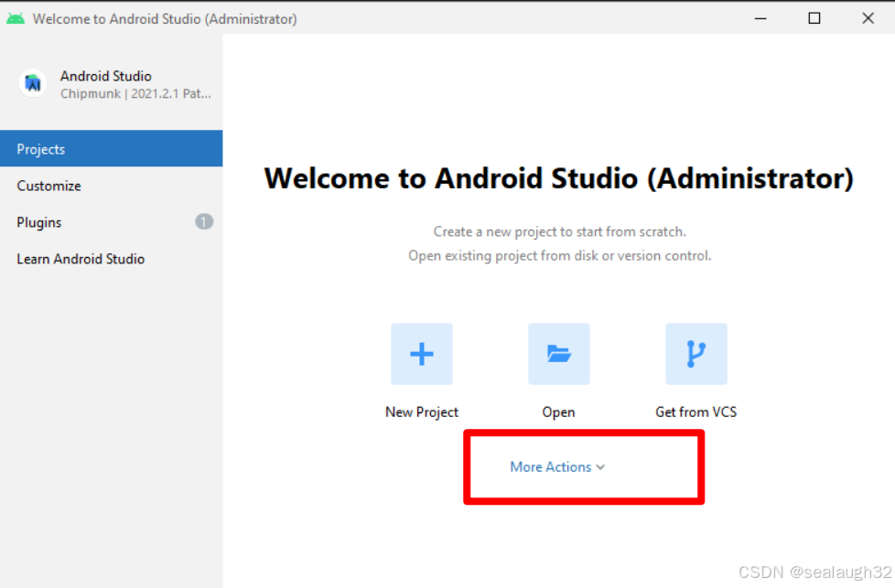The image size is (895, 588).
Task: Open the Plugins notification badge
Action: coord(204,222)
